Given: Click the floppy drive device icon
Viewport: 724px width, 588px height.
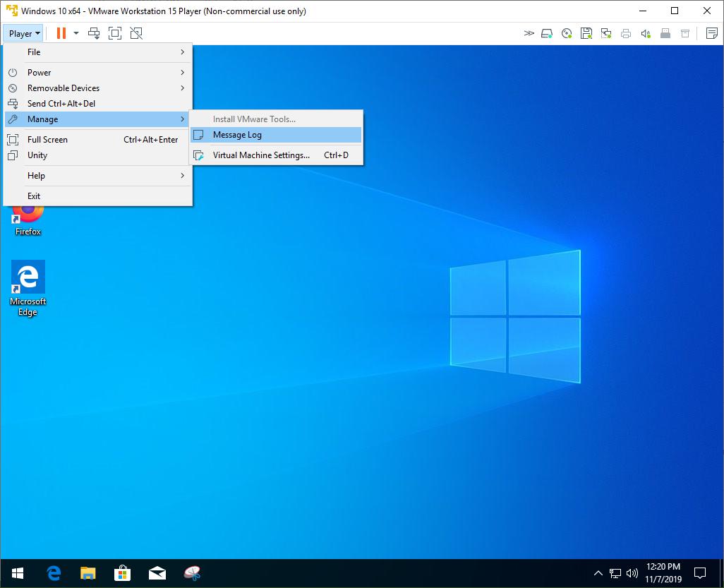Looking at the screenshot, I should click(x=586, y=33).
